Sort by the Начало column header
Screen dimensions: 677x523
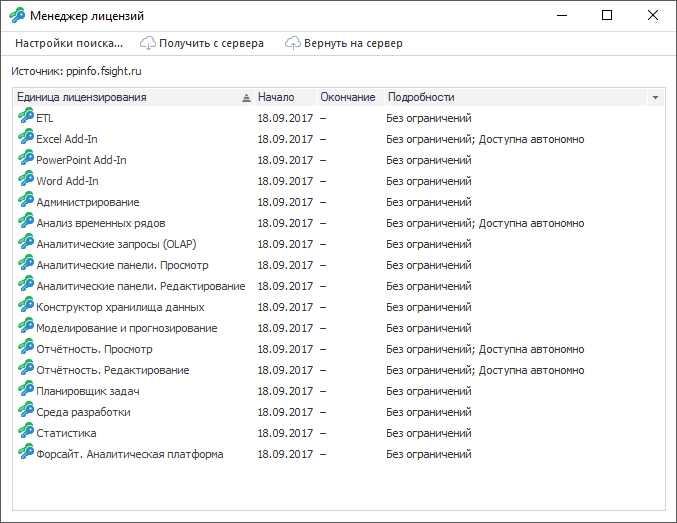(x=276, y=97)
